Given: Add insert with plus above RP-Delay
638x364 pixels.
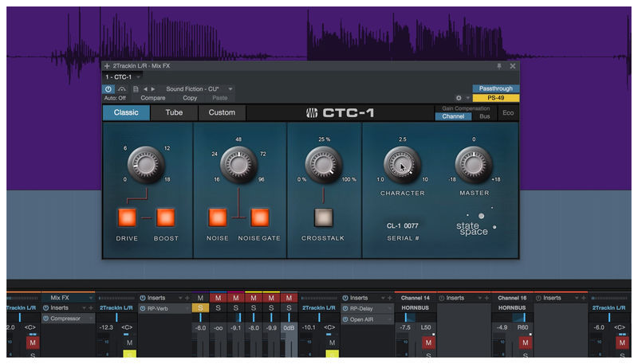Looking at the screenshot, I should pyautogui.click(x=390, y=298).
